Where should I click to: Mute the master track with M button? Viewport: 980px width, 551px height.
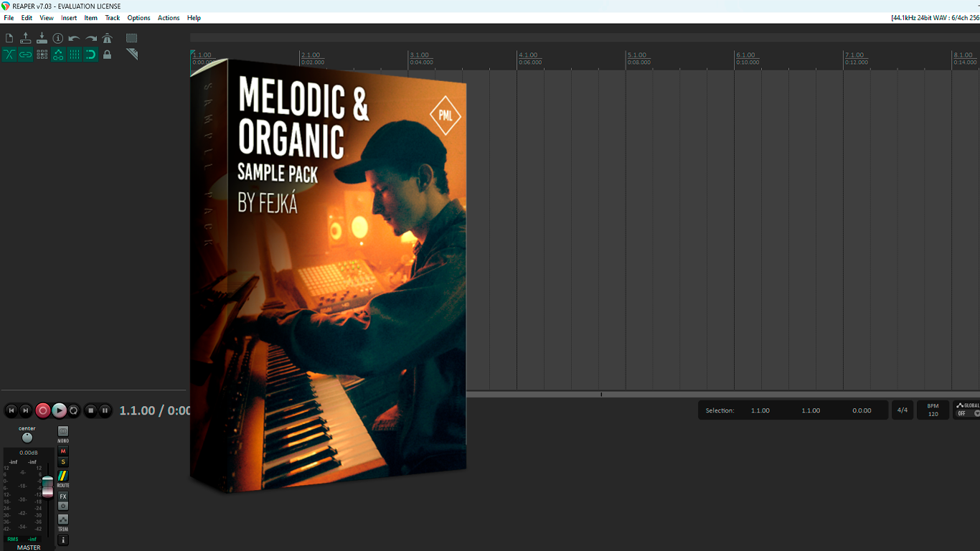[63, 451]
